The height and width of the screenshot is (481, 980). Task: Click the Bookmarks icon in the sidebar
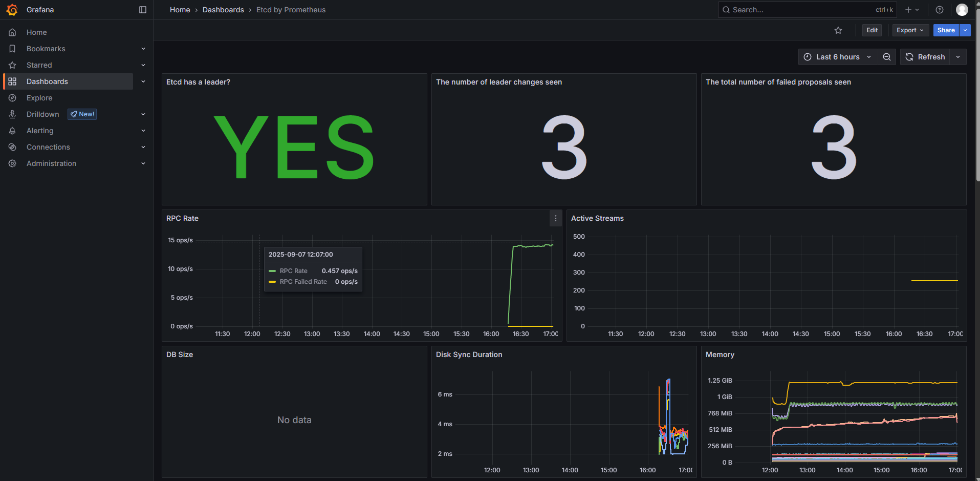pos(12,49)
